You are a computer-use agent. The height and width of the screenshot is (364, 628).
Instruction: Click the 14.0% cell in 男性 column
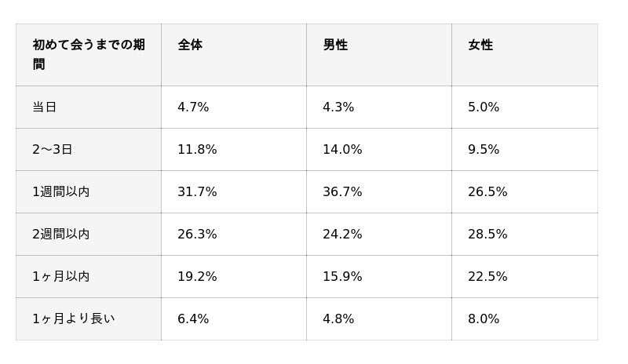click(379, 149)
